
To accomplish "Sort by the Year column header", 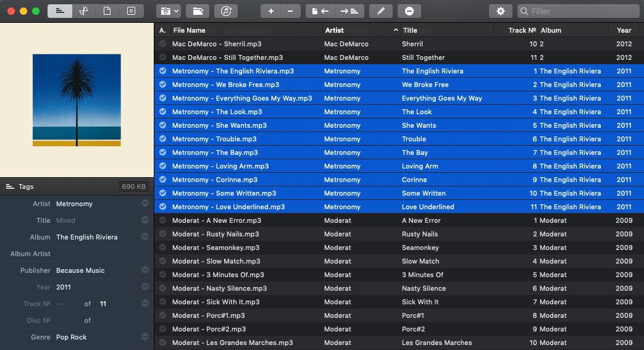I will click(624, 30).
